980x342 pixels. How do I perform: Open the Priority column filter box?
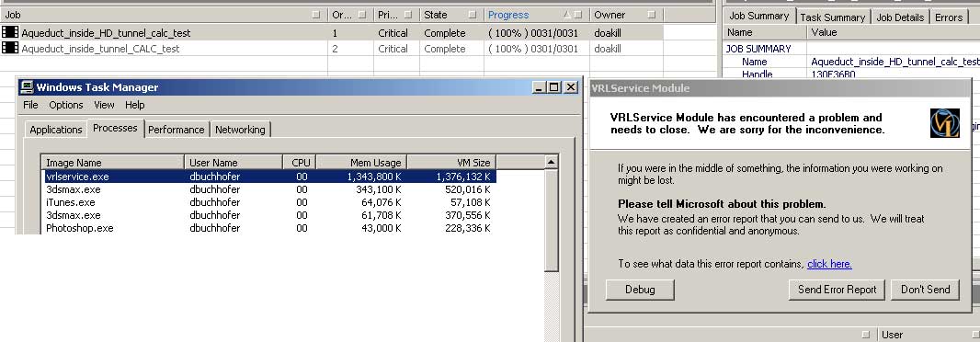[408, 15]
